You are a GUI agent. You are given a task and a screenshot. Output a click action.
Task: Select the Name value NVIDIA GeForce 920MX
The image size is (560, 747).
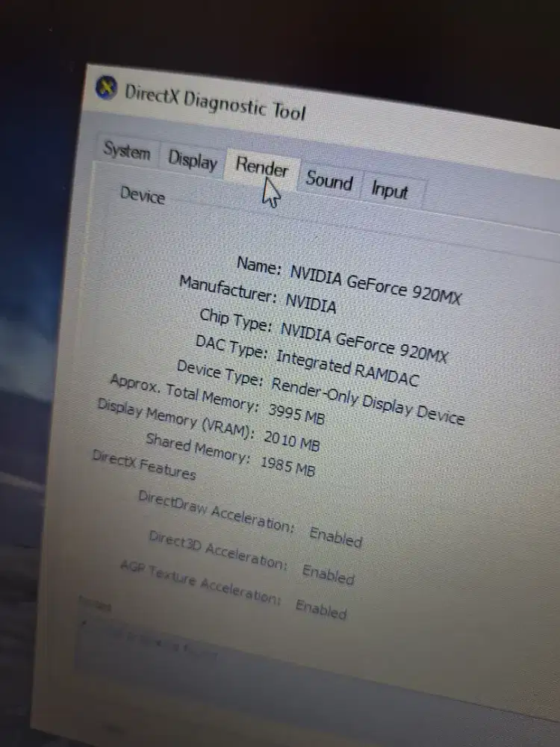(x=376, y=285)
